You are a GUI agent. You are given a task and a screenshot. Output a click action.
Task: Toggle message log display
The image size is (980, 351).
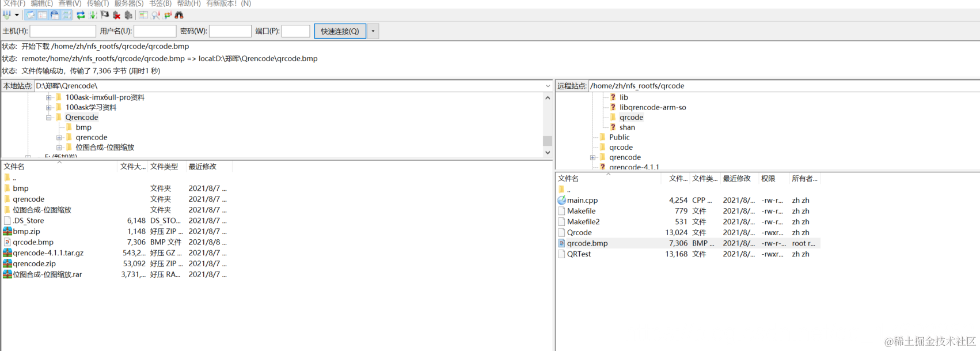[x=31, y=15]
